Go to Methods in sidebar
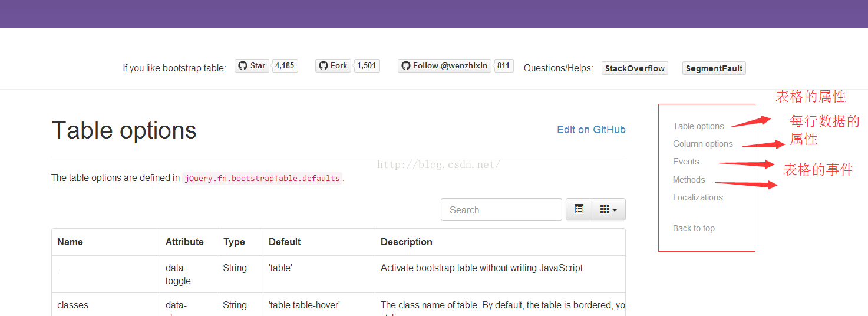The width and height of the screenshot is (868, 316). point(689,180)
